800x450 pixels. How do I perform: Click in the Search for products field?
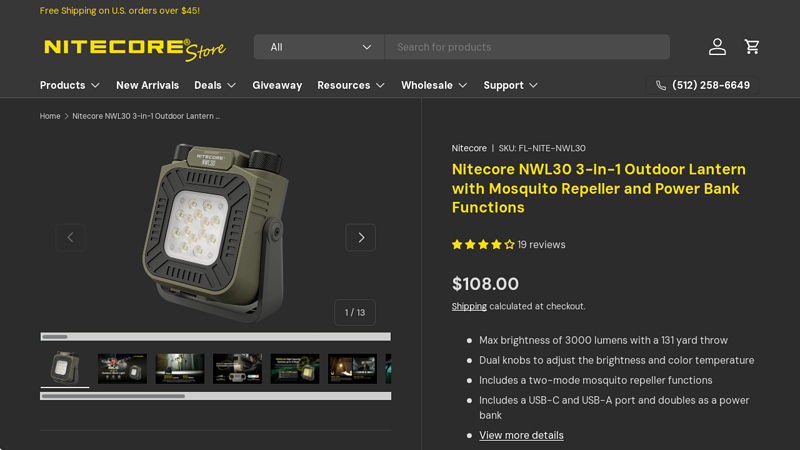(527, 47)
